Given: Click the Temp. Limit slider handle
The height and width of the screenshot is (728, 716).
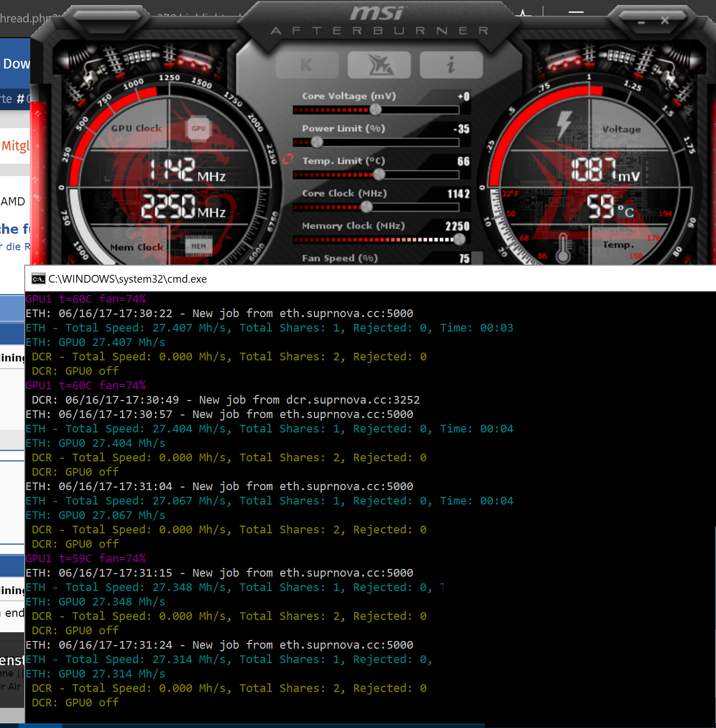Looking at the screenshot, I should [379, 175].
